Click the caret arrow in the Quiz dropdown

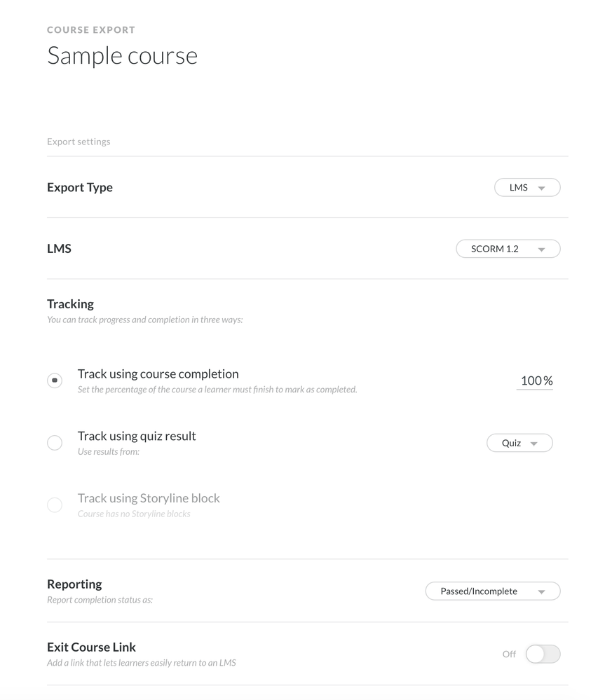533,444
